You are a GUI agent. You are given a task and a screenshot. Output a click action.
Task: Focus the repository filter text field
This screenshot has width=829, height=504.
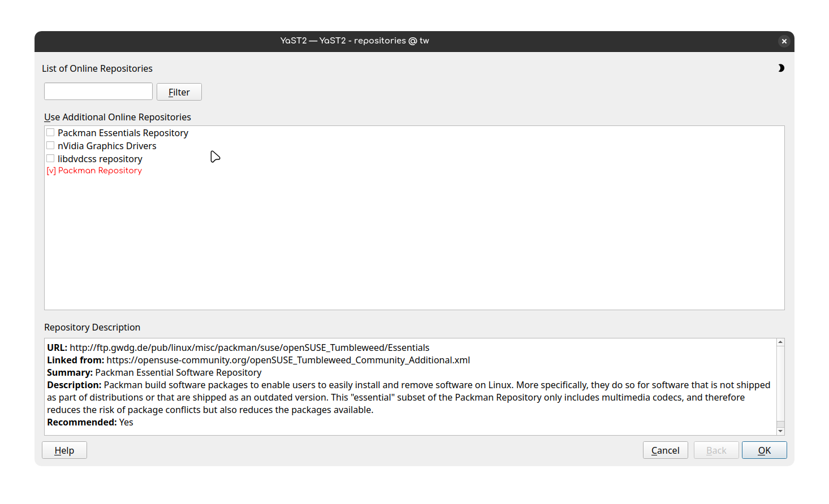tap(98, 92)
